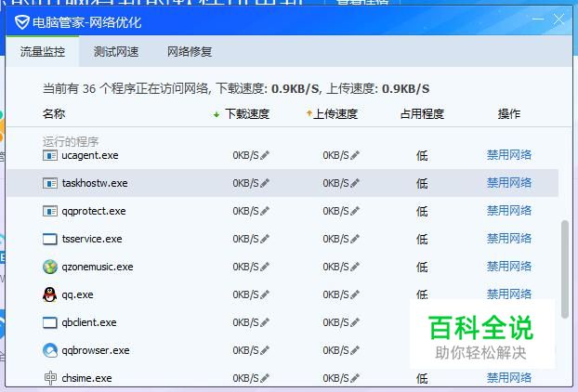
Task: Edit upload speed limit for qzonemusic.exe
Action: click(x=355, y=267)
